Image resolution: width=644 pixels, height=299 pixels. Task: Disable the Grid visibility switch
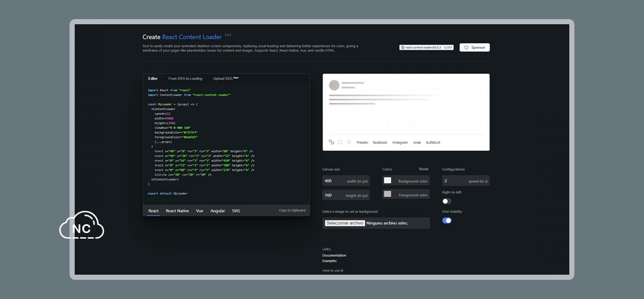click(x=447, y=221)
